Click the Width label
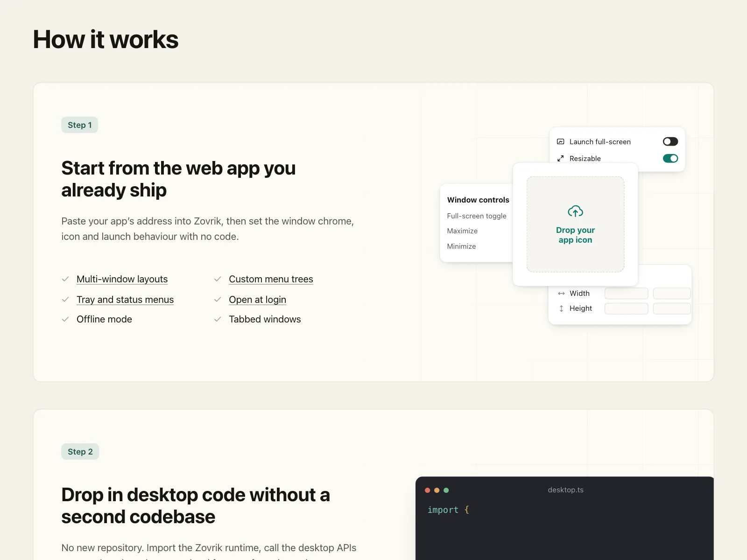747x560 pixels. (x=579, y=294)
